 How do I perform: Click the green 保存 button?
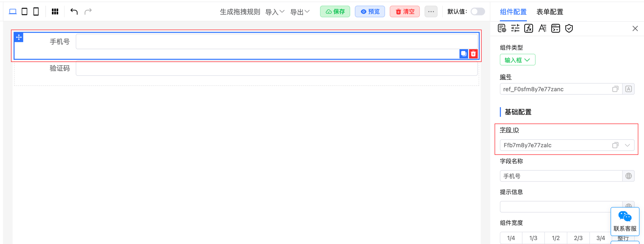[x=335, y=12]
